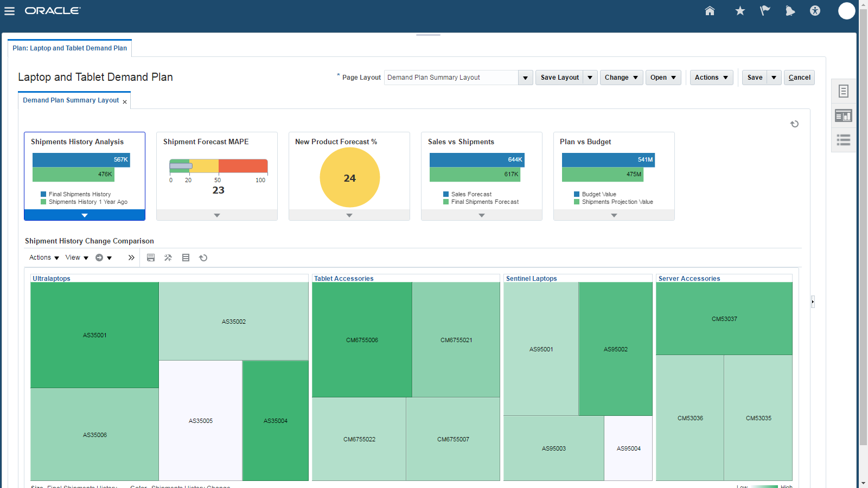Screen dimensions: 868x488
Task: Open the View menu in the table toolbar
Action: [x=76, y=258]
